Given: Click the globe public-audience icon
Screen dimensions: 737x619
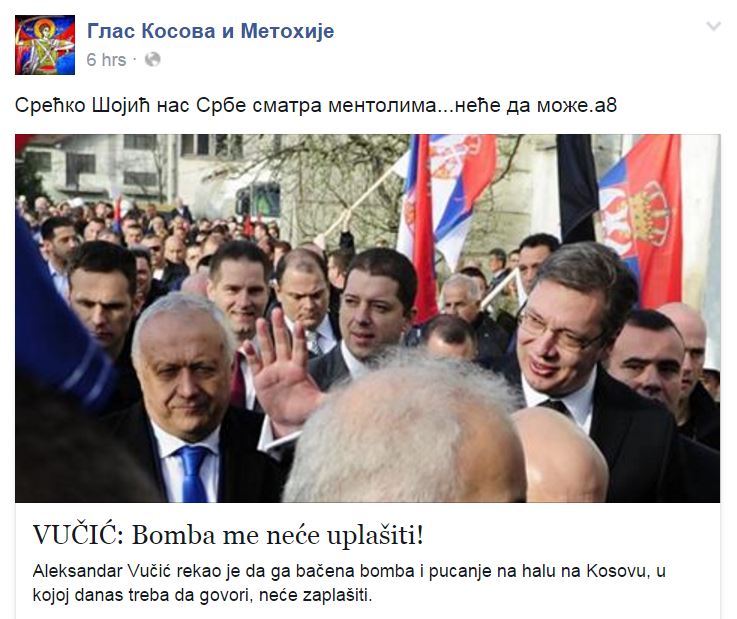Looking at the screenshot, I should (152, 60).
